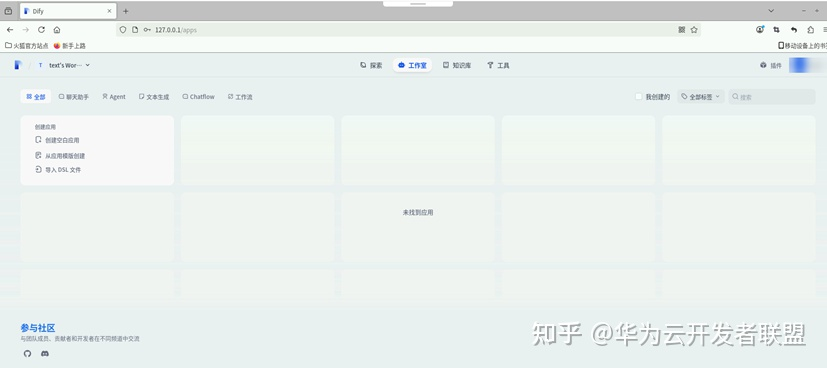Toggle the 我创建的 checkbox
The image size is (827, 368).
(x=639, y=96)
